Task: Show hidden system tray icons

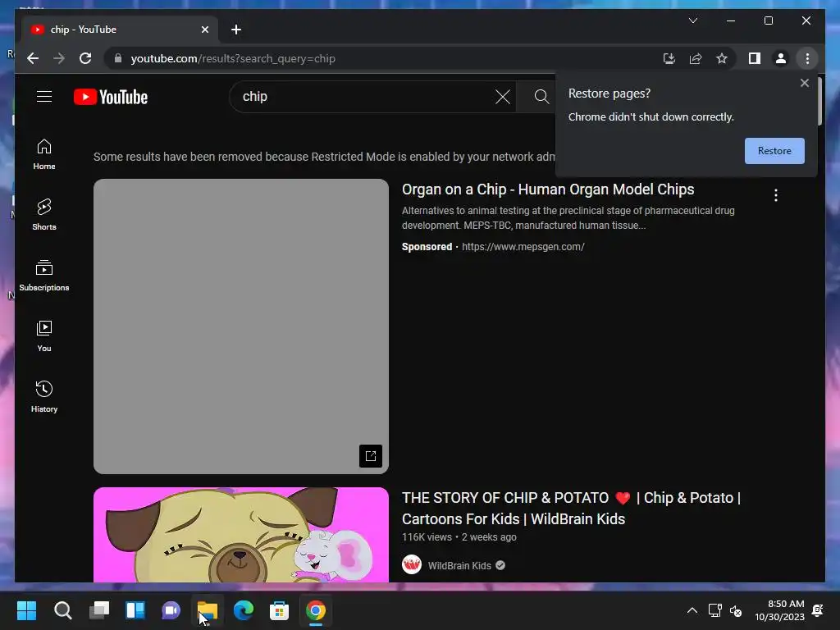Action: point(692,610)
